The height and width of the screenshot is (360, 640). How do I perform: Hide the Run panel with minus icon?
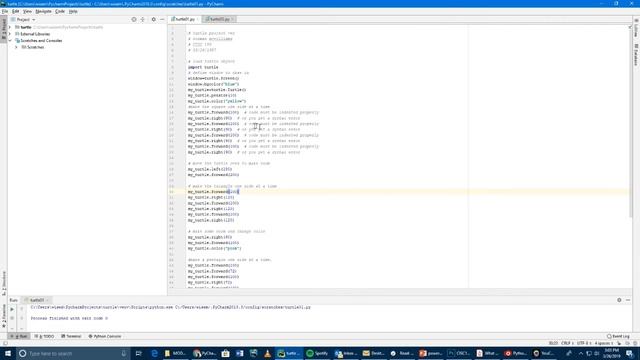tap(628, 300)
